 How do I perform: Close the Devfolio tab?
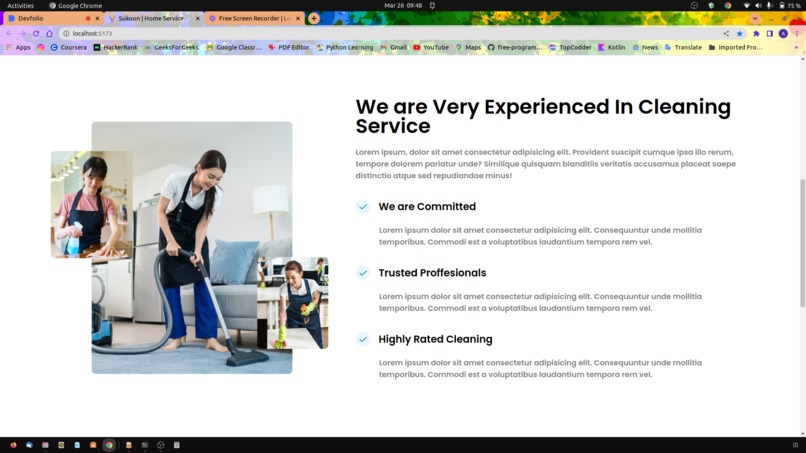(97, 19)
